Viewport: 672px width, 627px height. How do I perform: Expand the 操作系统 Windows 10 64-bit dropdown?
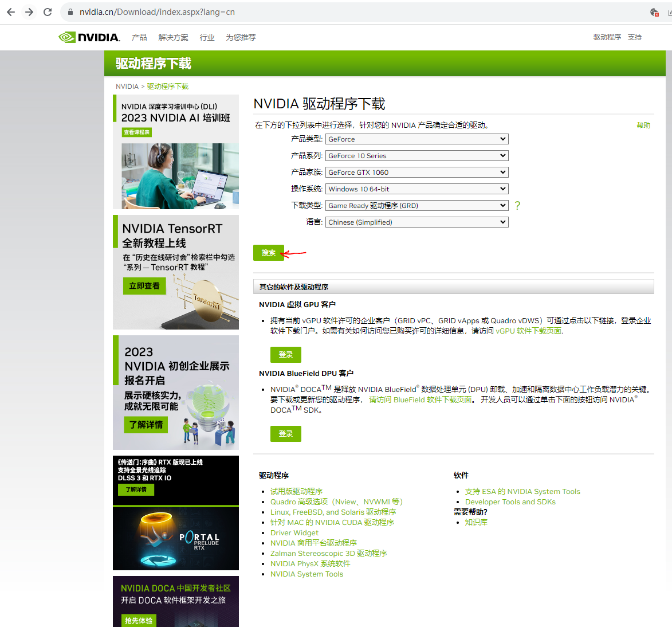[417, 189]
